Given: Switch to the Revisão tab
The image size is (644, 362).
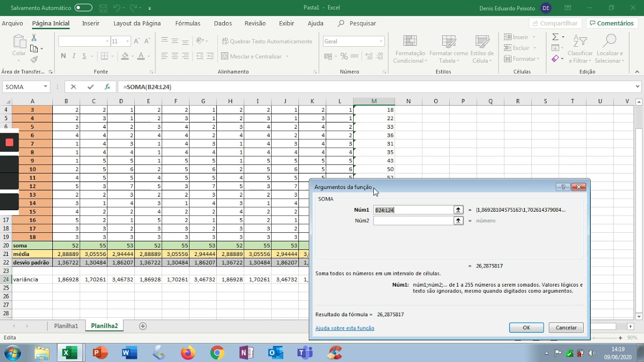Looking at the screenshot, I should [255, 23].
